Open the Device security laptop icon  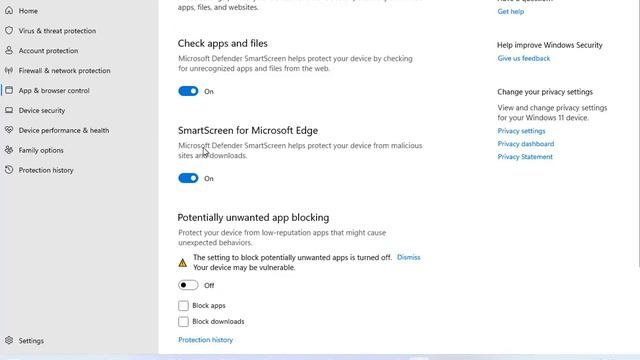(9, 110)
